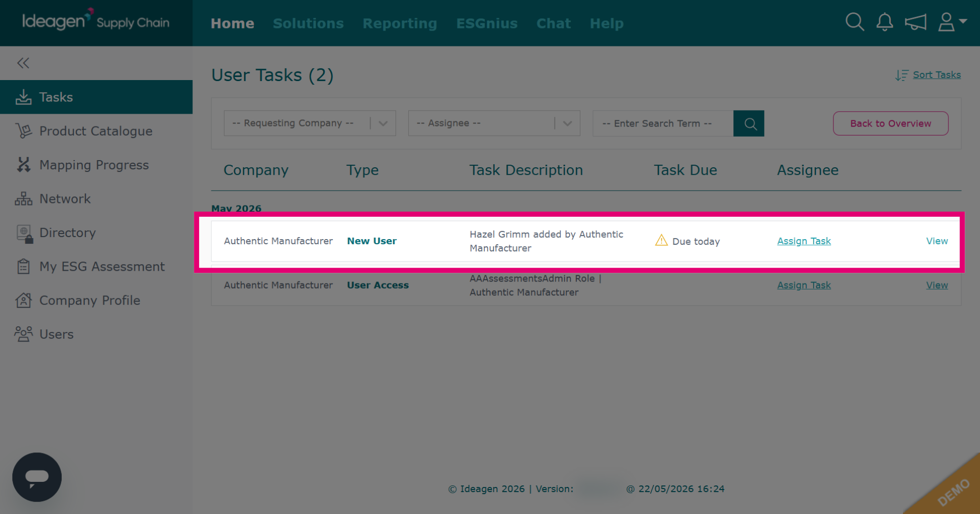Open the user account menu
Viewport: 980px width, 514px height.
point(952,22)
